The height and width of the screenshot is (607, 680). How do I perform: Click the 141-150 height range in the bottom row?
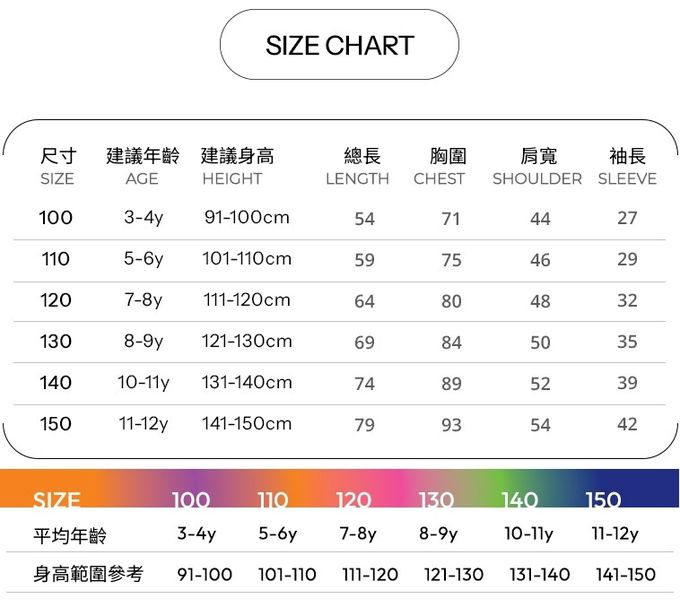click(626, 574)
